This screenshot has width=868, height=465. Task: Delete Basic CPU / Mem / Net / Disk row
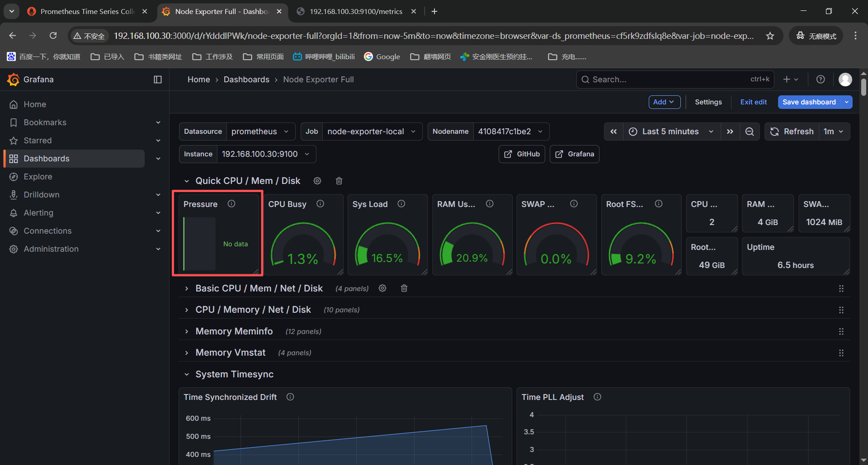(404, 288)
